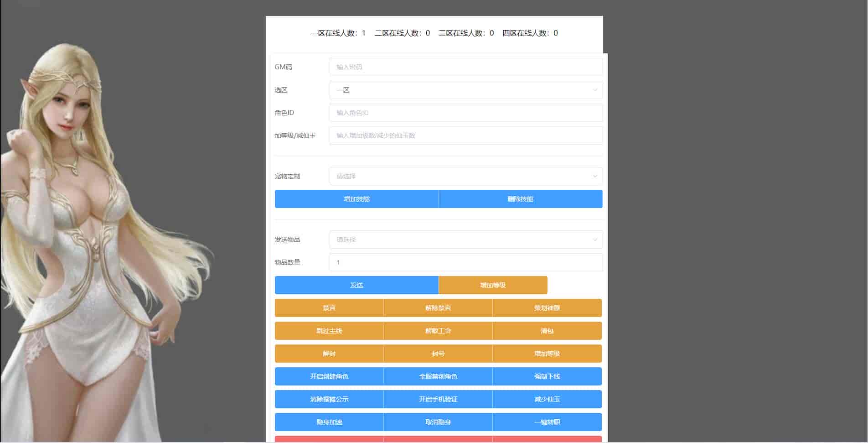Click the 一区在线人数 text
This screenshot has width=868, height=443.
338,33
